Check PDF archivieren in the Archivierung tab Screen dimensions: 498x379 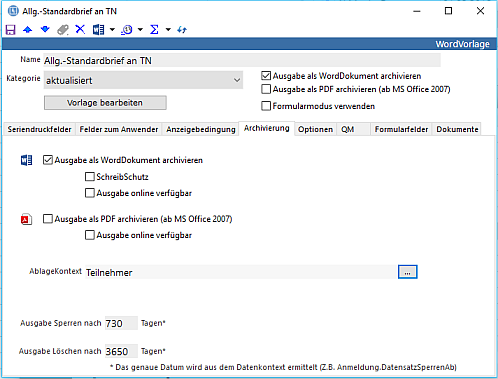[x=48, y=219]
